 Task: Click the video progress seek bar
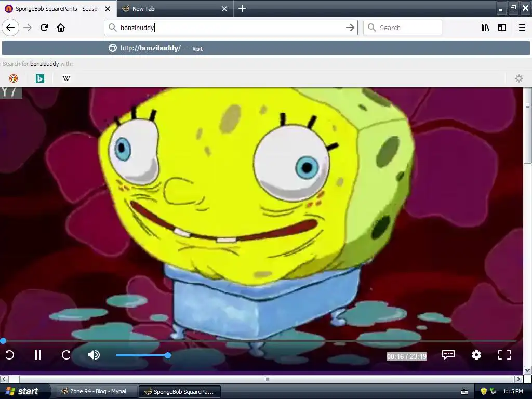(x=260, y=341)
